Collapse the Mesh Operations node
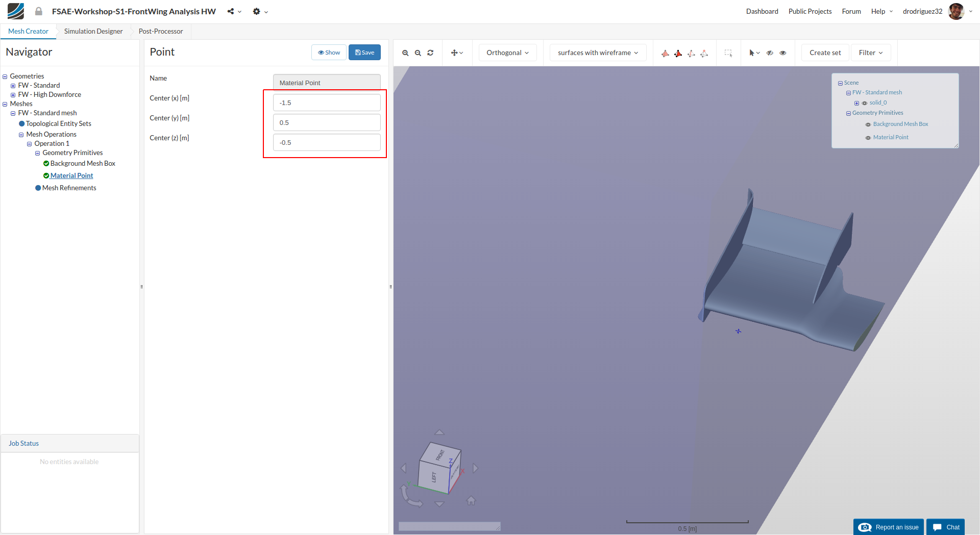The height and width of the screenshot is (535, 980). (21, 135)
